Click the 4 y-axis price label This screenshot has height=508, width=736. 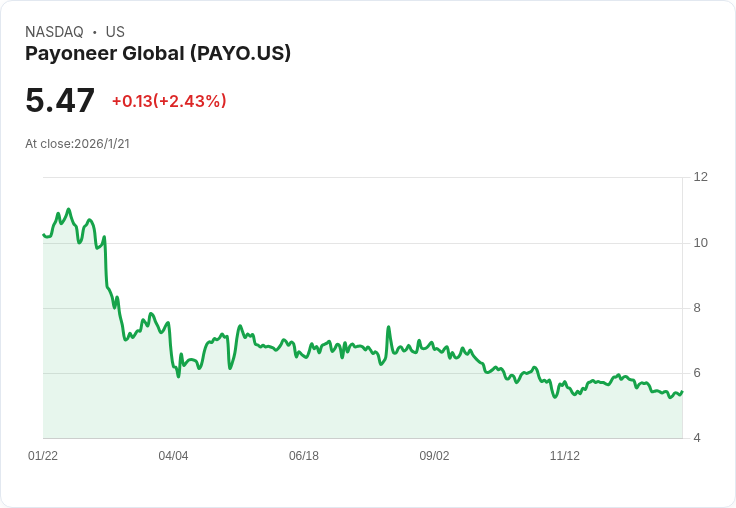click(697, 438)
